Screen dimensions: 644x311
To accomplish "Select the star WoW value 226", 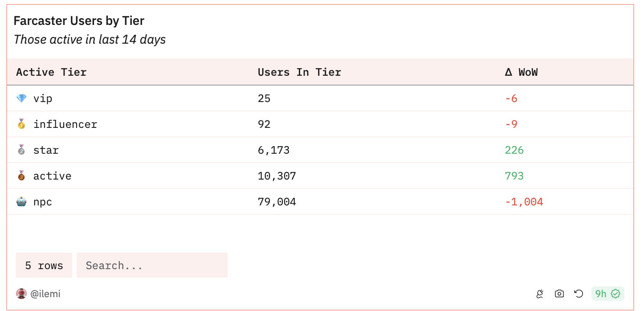I will click(x=514, y=150).
